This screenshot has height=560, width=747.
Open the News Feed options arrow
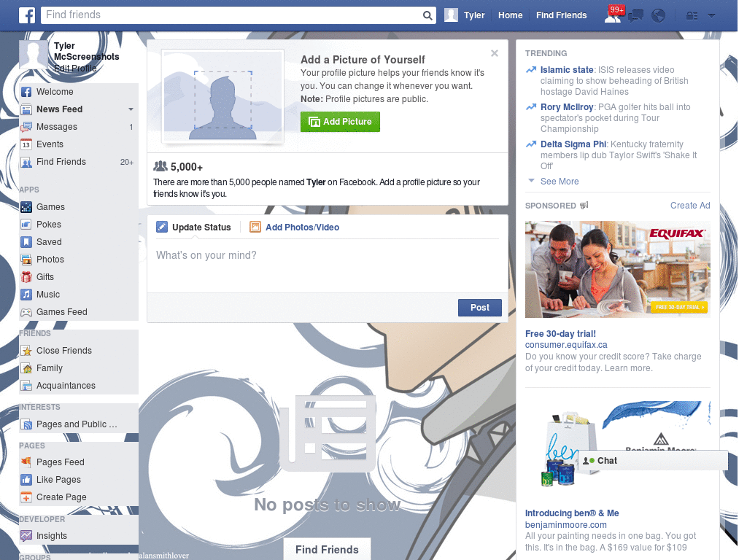point(131,109)
